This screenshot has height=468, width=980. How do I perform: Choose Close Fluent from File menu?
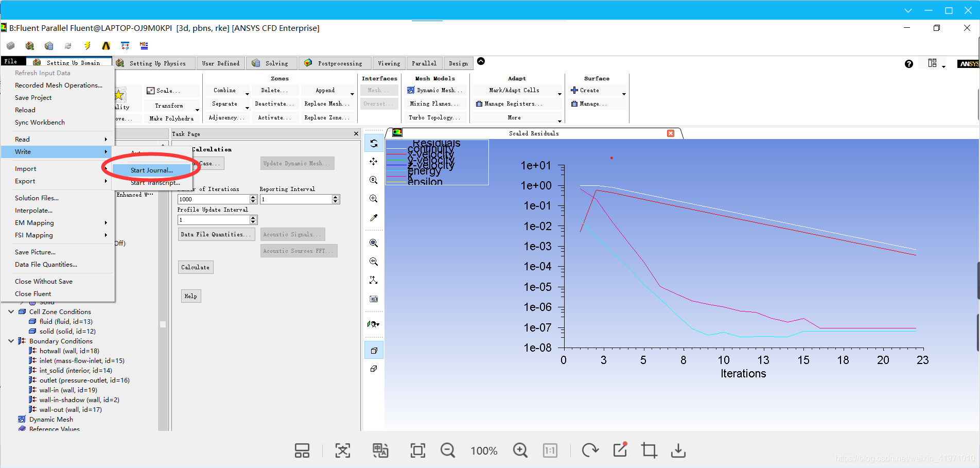coord(33,294)
